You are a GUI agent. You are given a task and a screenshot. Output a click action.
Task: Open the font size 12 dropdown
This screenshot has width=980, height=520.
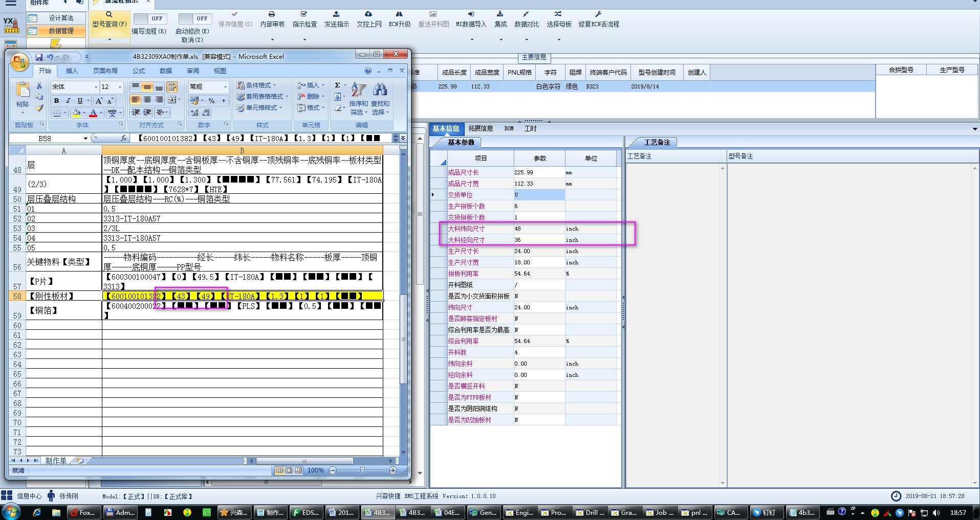(120, 87)
